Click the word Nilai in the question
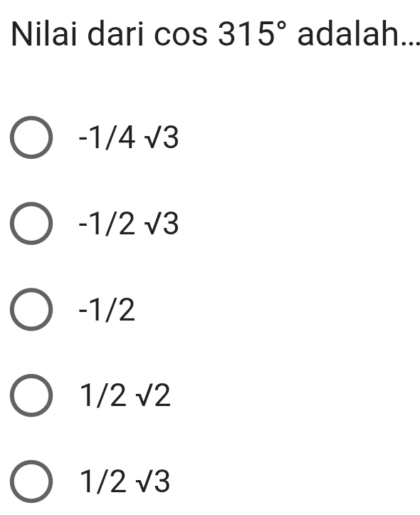The width and height of the screenshot is (420, 515). 44,33
